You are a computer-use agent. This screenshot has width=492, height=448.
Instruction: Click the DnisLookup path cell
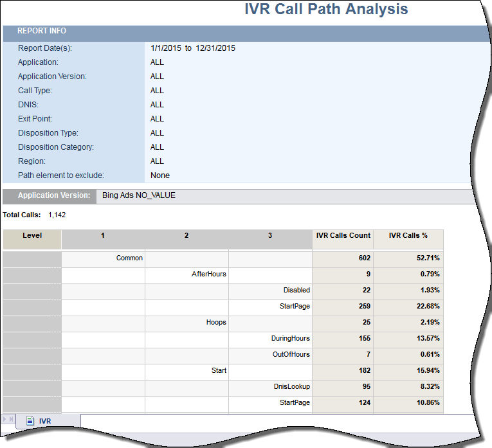click(x=291, y=387)
